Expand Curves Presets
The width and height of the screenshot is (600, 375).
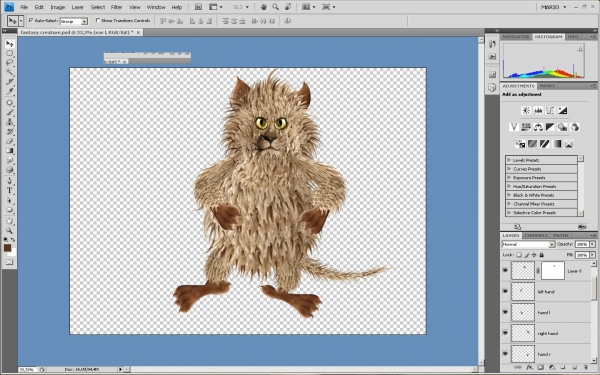pos(509,169)
